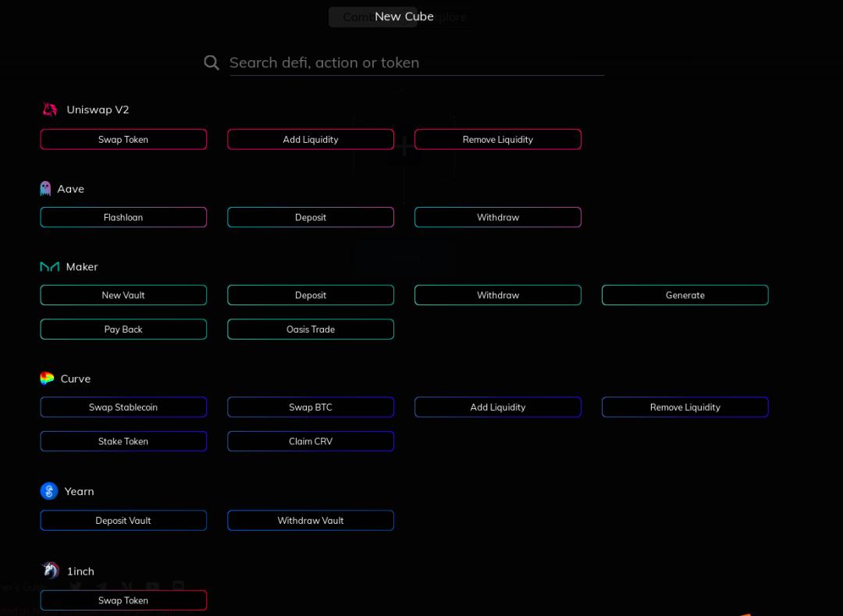The image size is (843, 616).
Task: Select the Aave Flashloan action
Action: pos(123,217)
